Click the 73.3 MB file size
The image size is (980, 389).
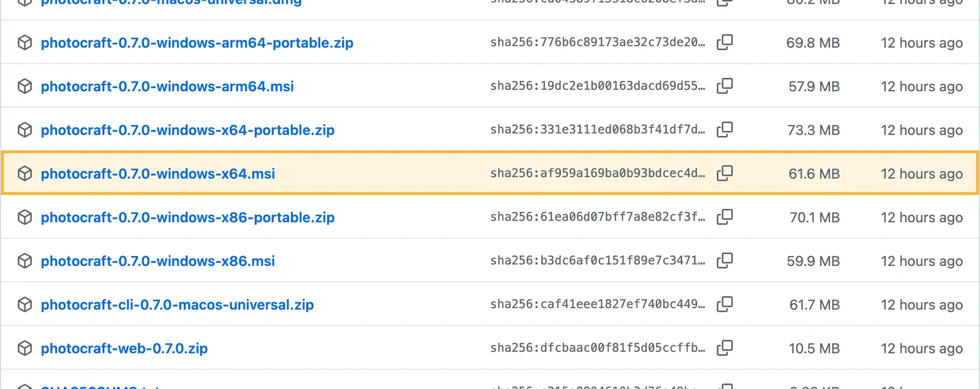813,130
